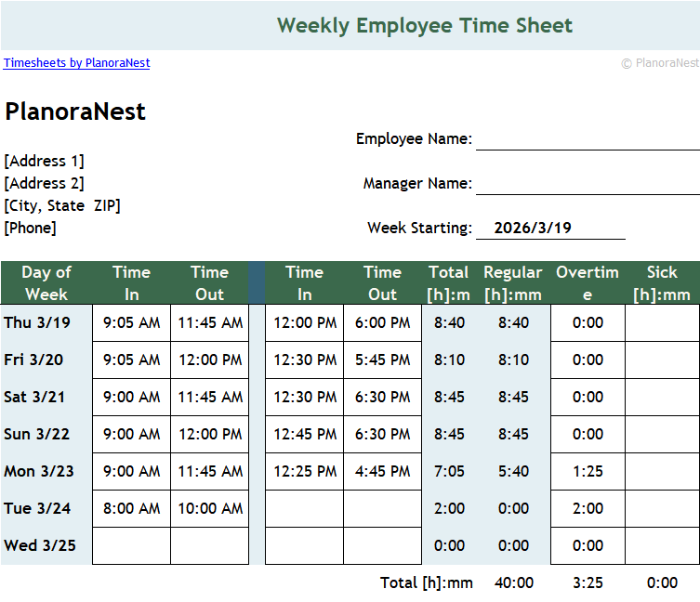700x602 pixels.
Task: Click the Total [h]:m column header
Action: pos(449,283)
